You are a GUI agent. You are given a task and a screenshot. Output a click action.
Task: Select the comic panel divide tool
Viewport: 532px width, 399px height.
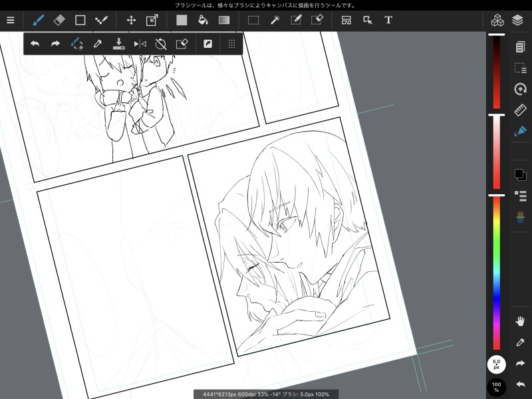pyautogui.click(x=346, y=21)
